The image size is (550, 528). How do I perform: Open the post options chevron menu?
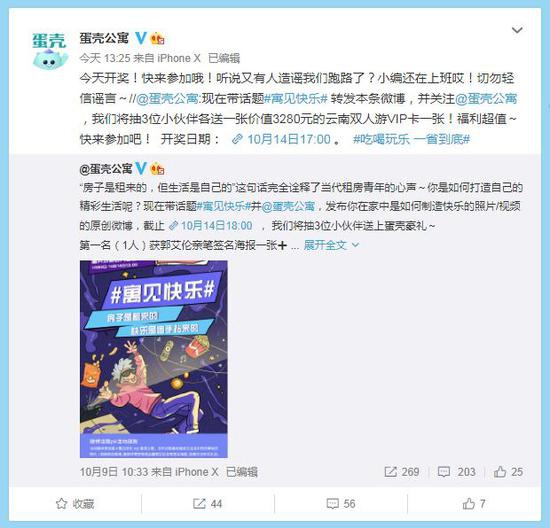(x=517, y=31)
